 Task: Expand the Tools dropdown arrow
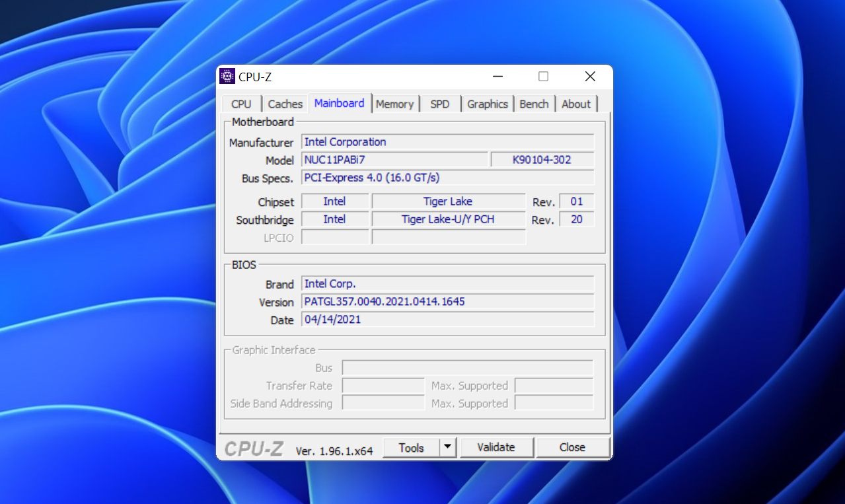click(448, 447)
